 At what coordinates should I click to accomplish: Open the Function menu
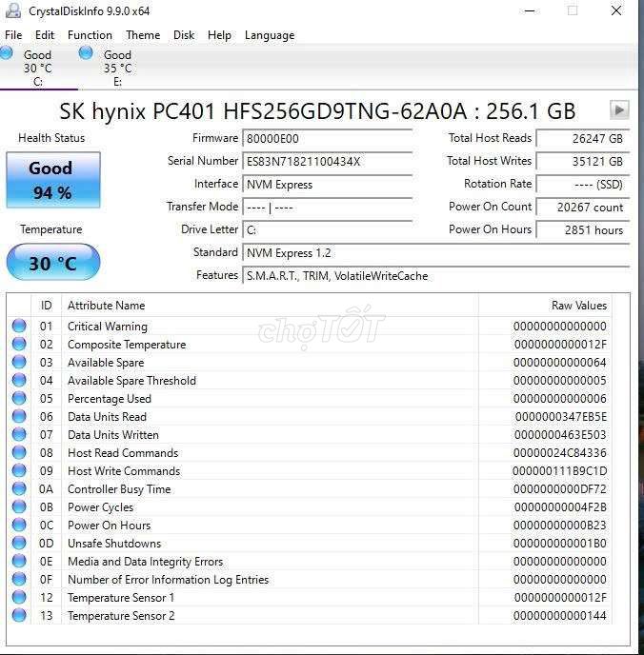point(90,35)
